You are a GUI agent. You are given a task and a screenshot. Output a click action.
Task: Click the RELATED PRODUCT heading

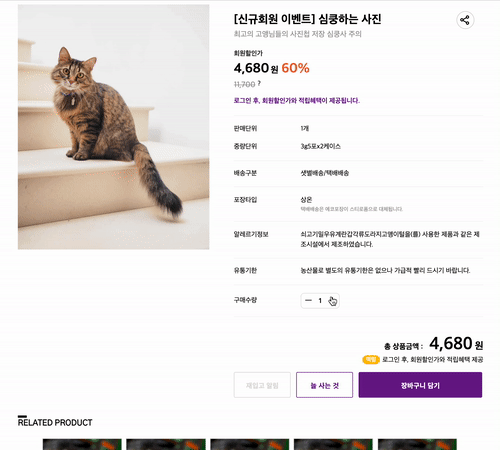click(55, 422)
